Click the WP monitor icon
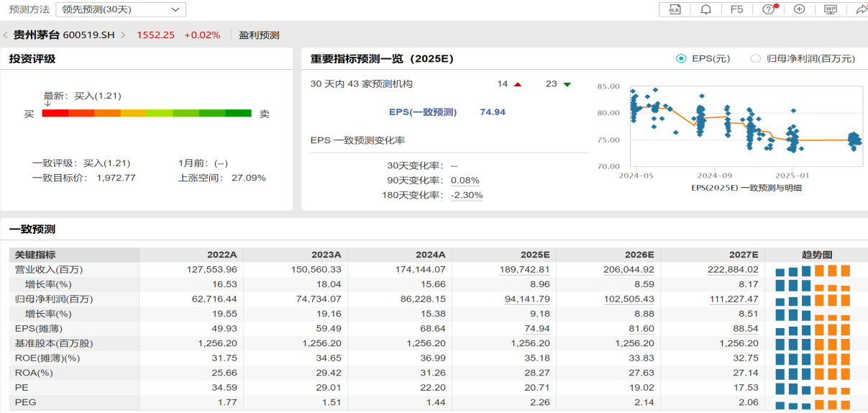Screen dimensions: 868x413 831,9
